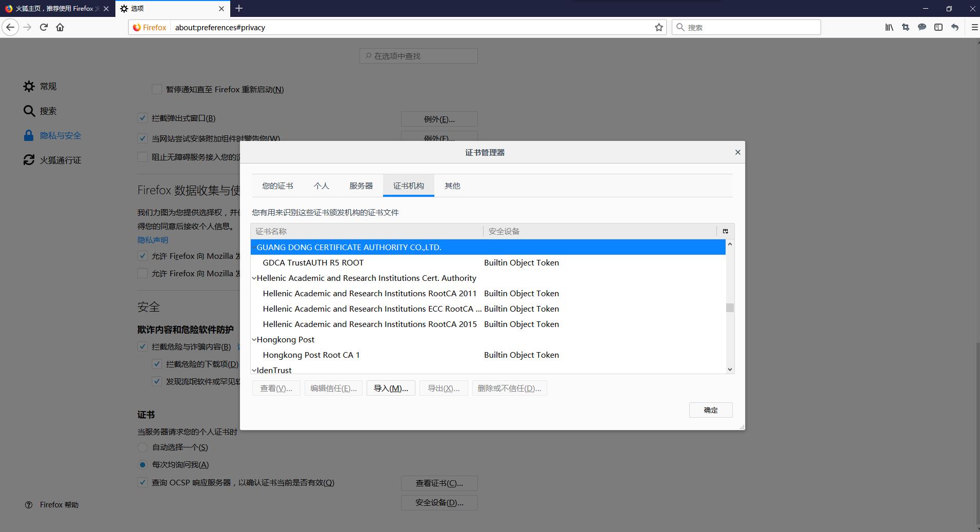Toggle 暂停通知直至 Firefox 重新启动 checkbox
980x532 pixels.
tap(157, 89)
